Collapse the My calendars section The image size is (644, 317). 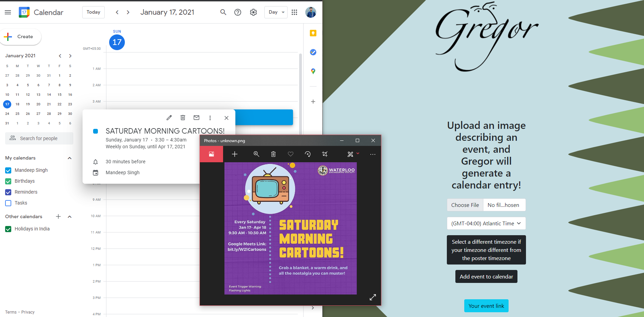[70, 158]
